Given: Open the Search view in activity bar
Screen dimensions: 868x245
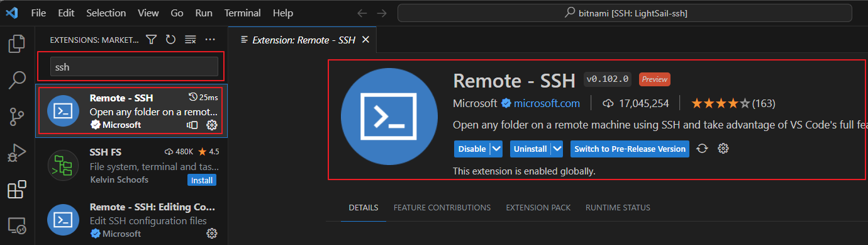Looking at the screenshot, I should pyautogui.click(x=17, y=80).
